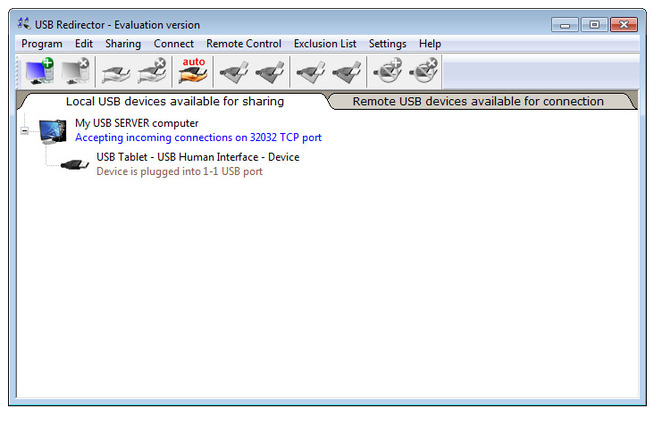
Task: Open the Remote Control menu
Action: click(x=244, y=44)
